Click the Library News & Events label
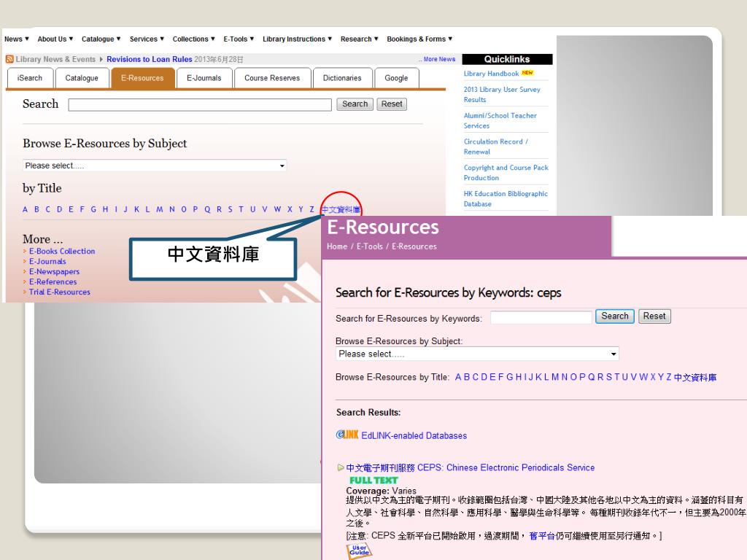The height and width of the screenshot is (560, 747). click(55, 59)
